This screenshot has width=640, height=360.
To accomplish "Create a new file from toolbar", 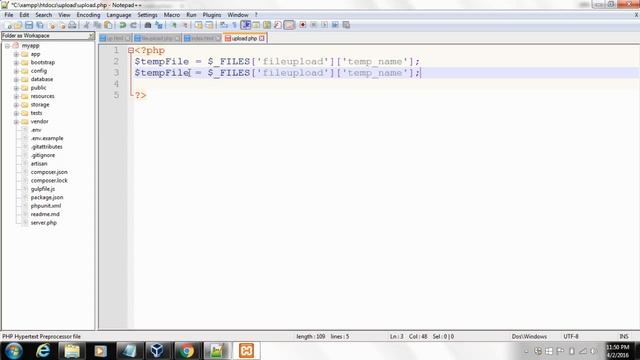I will pos(9,25).
